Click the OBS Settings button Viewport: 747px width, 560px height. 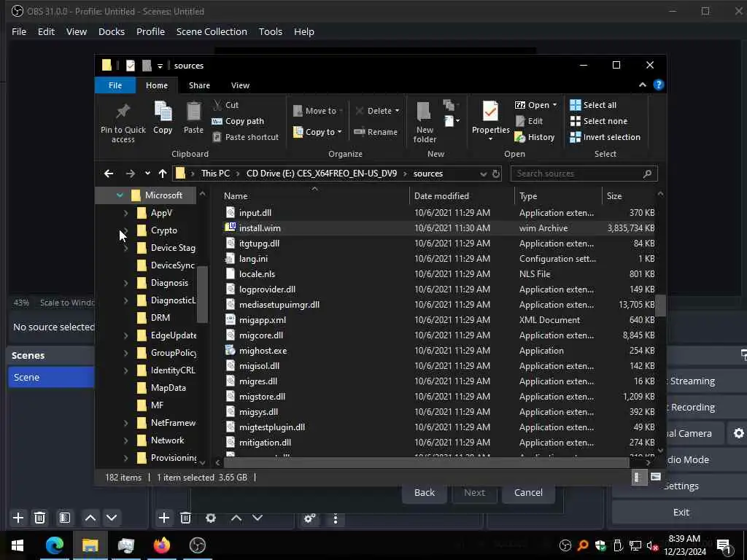681,486
